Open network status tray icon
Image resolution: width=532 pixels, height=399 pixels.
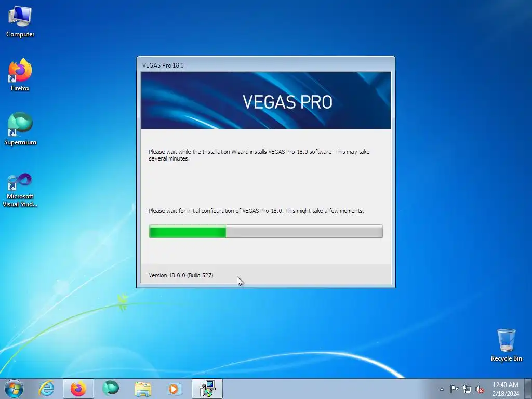(x=467, y=389)
